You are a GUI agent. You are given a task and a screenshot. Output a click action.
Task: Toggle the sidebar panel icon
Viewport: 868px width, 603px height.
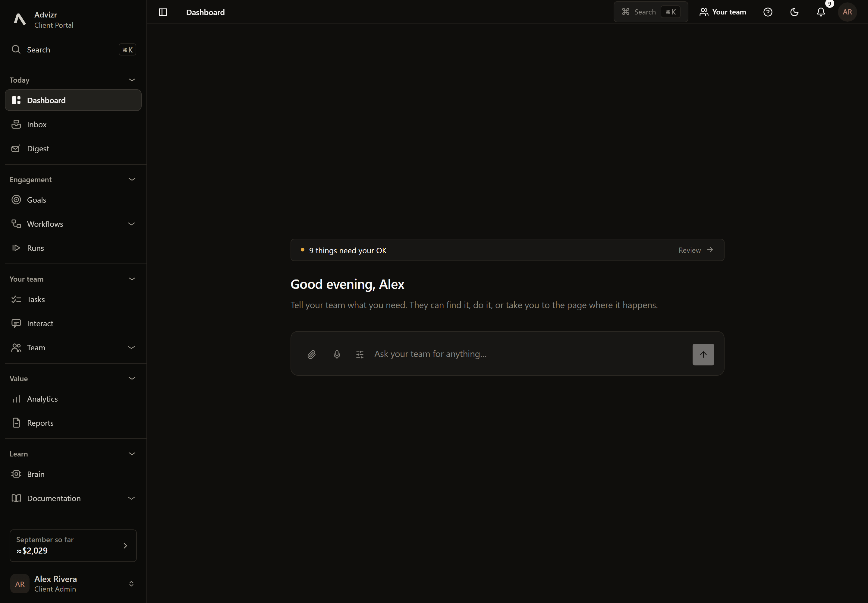point(163,12)
